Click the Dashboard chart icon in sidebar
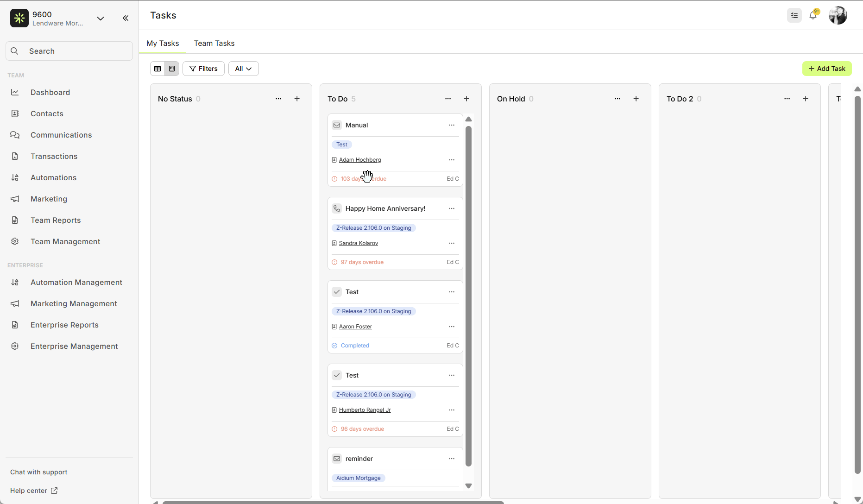 [15, 92]
